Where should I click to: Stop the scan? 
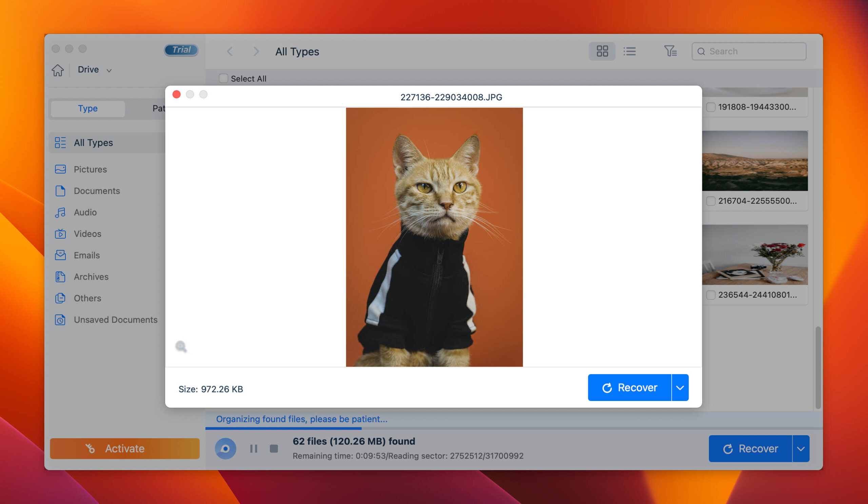click(x=274, y=448)
